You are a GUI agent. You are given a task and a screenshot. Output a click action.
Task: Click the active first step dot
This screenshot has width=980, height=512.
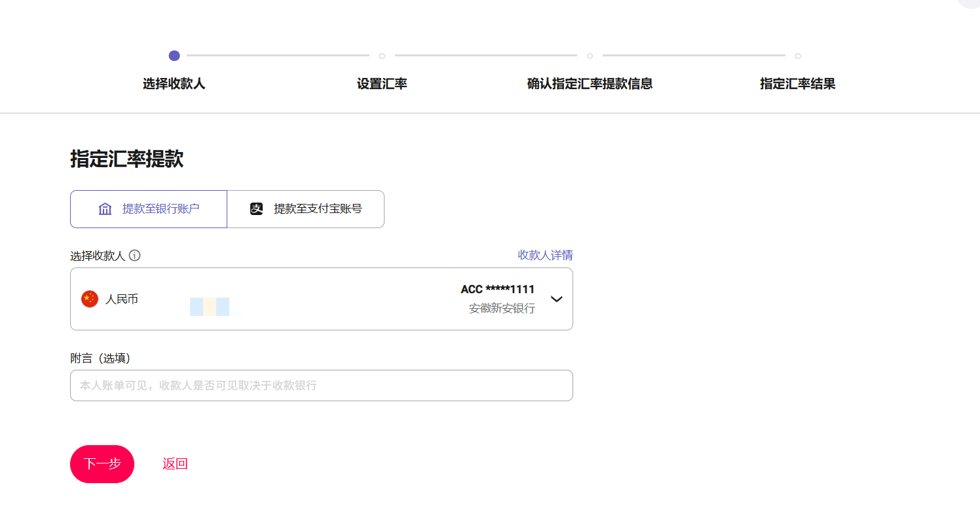coord(174,56)
